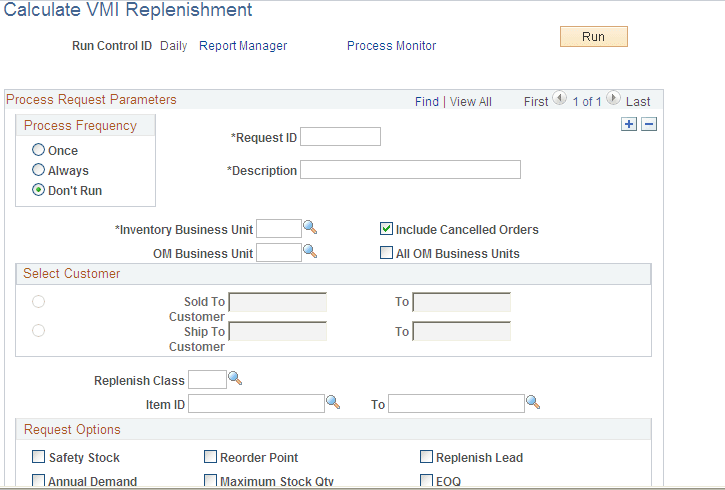
Task: Go to next row arrow
Action: [613, 98]
